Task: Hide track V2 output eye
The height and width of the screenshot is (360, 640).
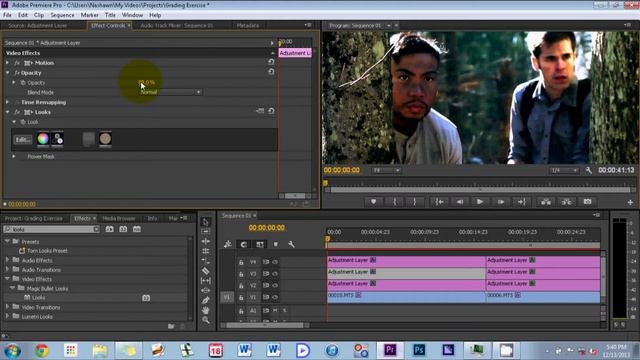Action: click(x=275, y=285)
